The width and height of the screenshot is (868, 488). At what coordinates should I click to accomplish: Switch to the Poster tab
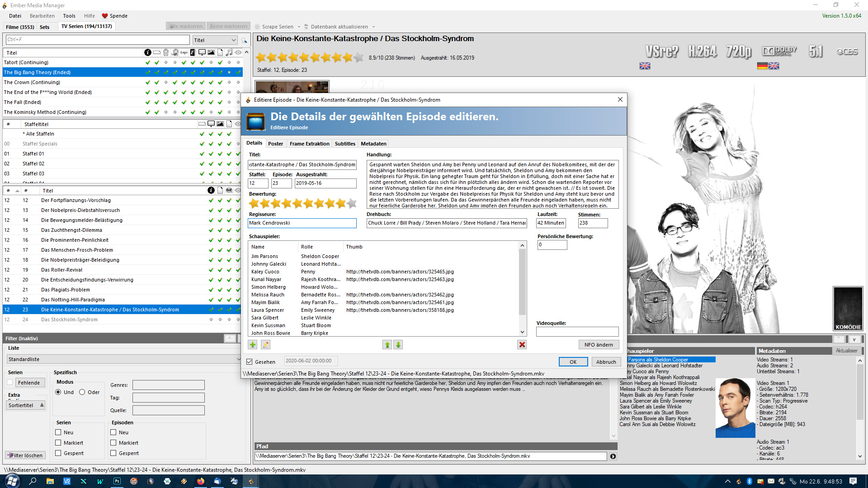(275, 144)
